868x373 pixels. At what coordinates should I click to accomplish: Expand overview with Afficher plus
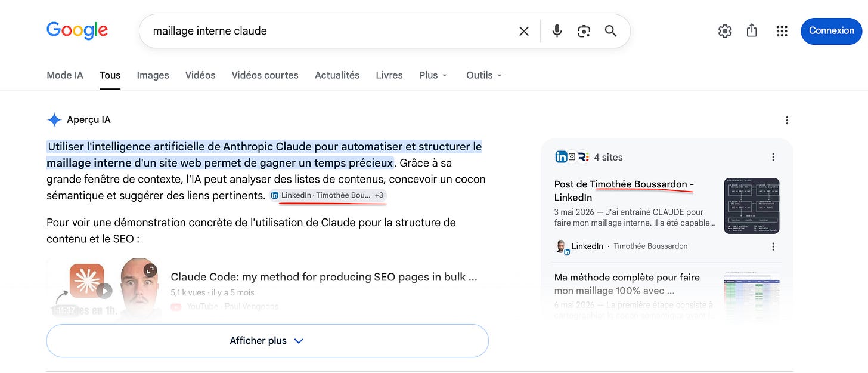(268, 341)
